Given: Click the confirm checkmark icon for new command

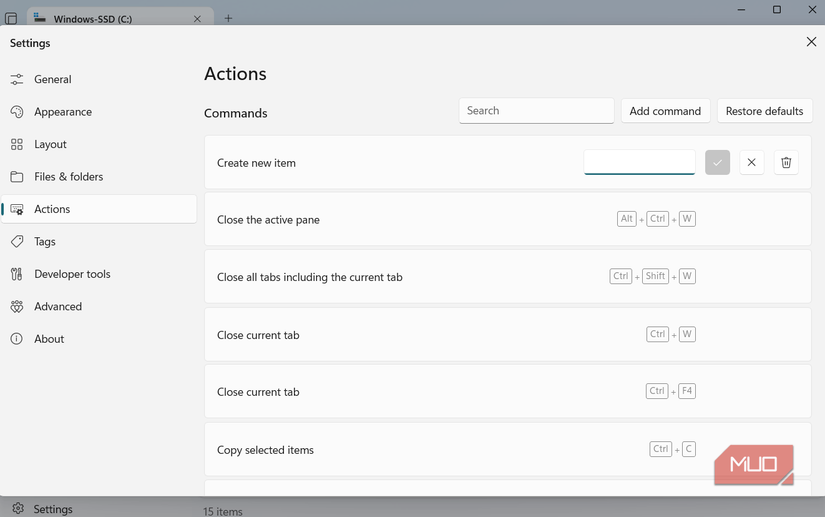Looking at the screenshot, I should [x=717, y=162].
